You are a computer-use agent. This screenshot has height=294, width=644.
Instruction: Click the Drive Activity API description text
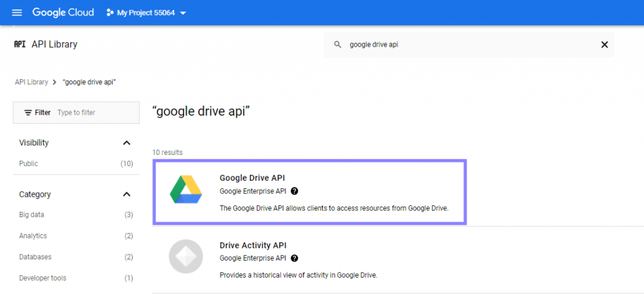tap(299, 275)
